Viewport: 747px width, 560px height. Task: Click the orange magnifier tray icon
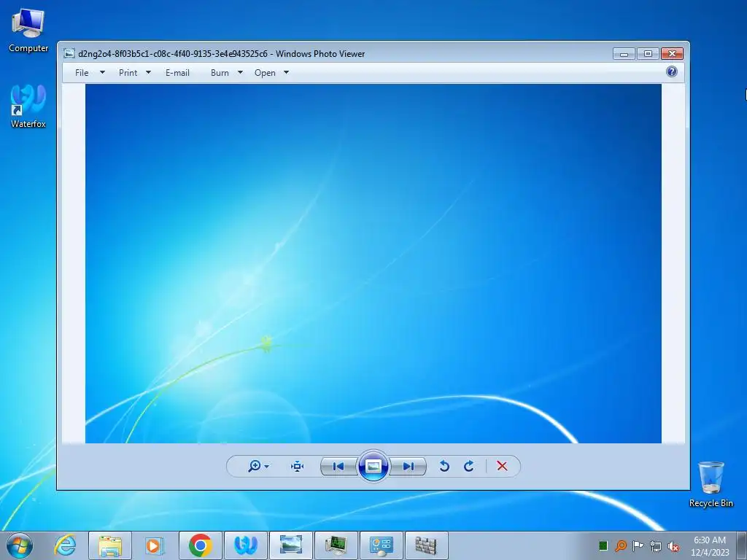tap(621, 545)
